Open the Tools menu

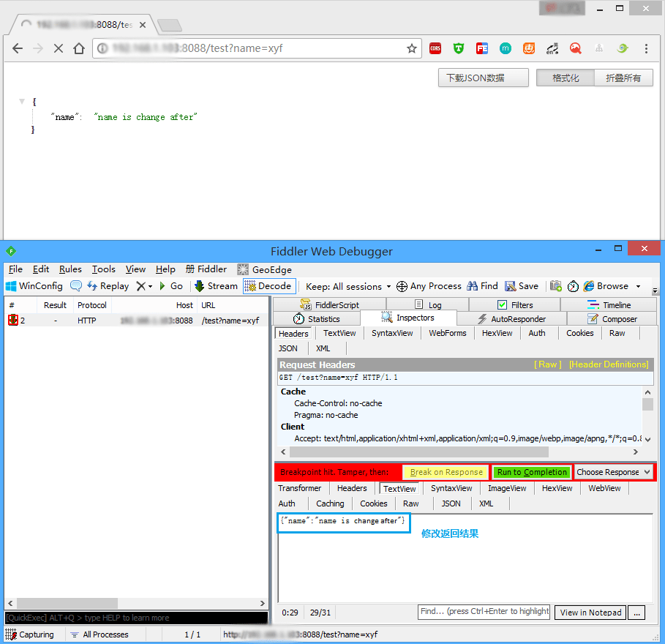click(x=104, y=269)
